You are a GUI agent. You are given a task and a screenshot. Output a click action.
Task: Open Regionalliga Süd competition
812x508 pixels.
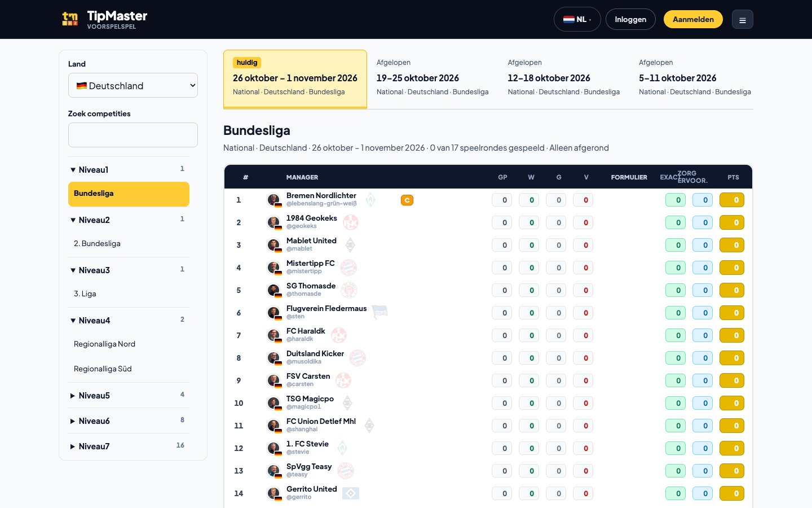pos(129,369)
